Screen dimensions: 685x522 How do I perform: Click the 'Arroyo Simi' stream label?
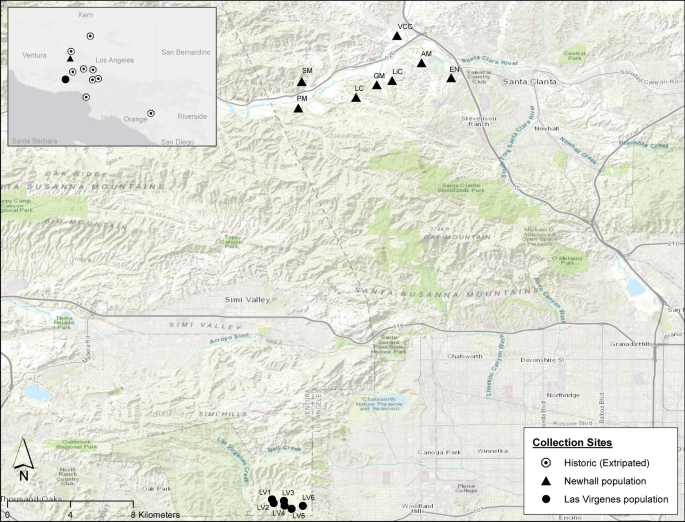pyautogui.click(x=229, y=339)
